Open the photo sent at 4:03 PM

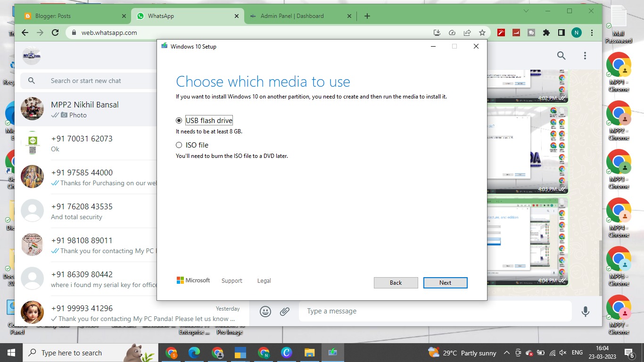[528, 149]
